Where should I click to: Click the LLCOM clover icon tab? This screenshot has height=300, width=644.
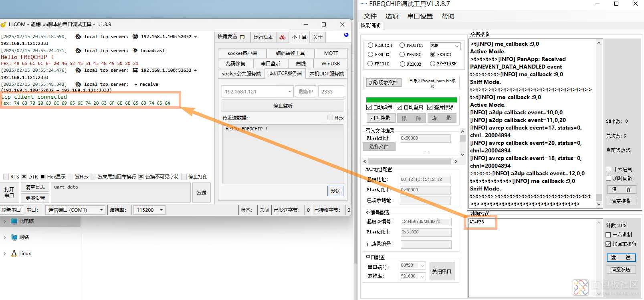(x=283, y=37)
